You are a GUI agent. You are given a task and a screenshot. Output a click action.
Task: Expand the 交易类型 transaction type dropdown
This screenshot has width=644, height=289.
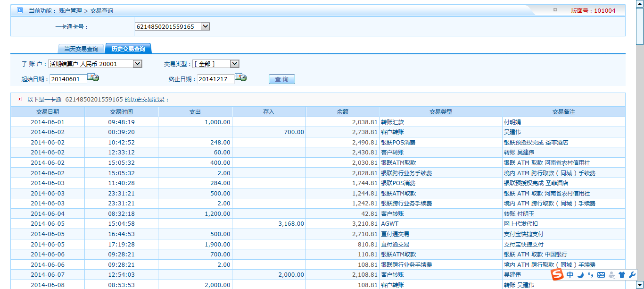pos(235,64)
